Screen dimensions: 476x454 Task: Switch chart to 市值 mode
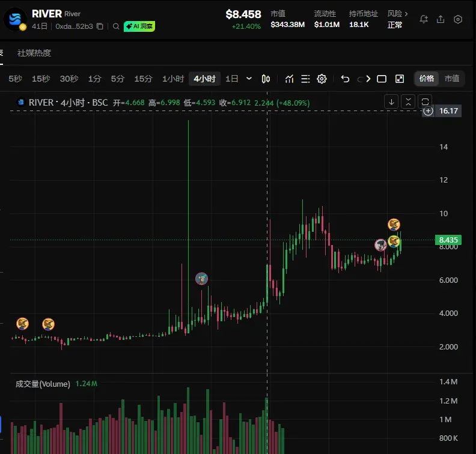452,79
